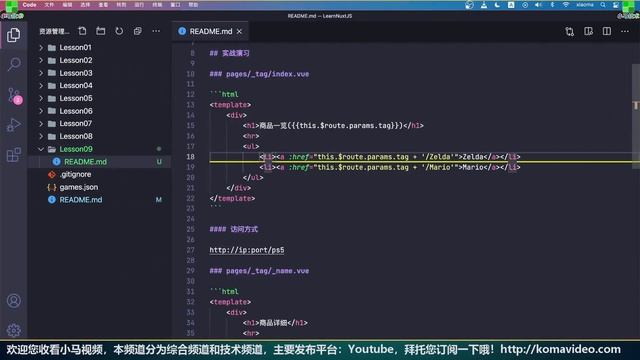The width and height of the screenshot is (640, 360).
Task: Open the Run and Debug view
Action: (13, 125)
